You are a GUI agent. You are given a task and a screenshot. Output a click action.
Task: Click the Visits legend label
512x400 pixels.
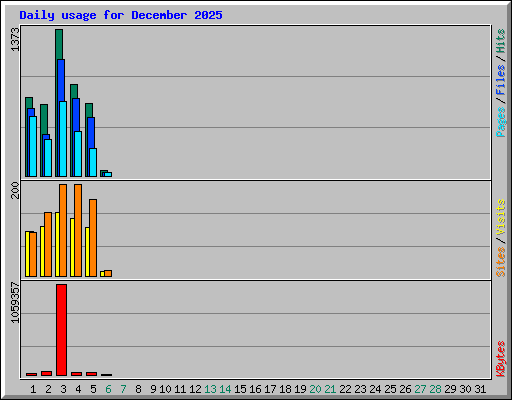click(x=500, y=218)
